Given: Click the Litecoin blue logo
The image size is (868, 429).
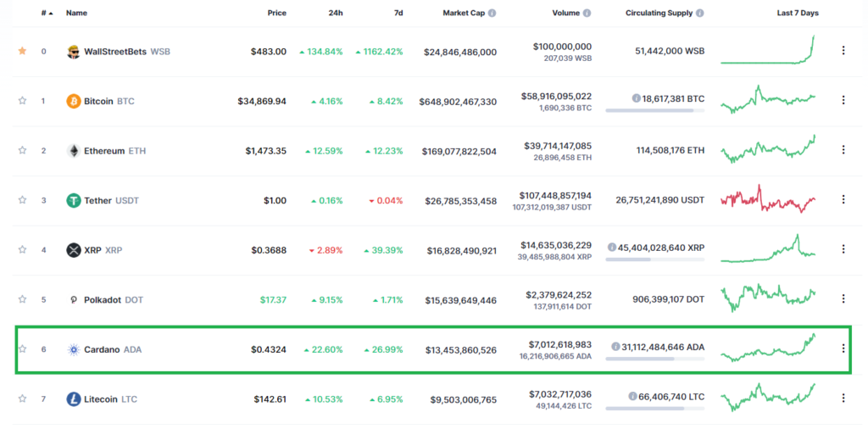Looking at the screenshot, I should pyautogui.click(x=73, y=399).
